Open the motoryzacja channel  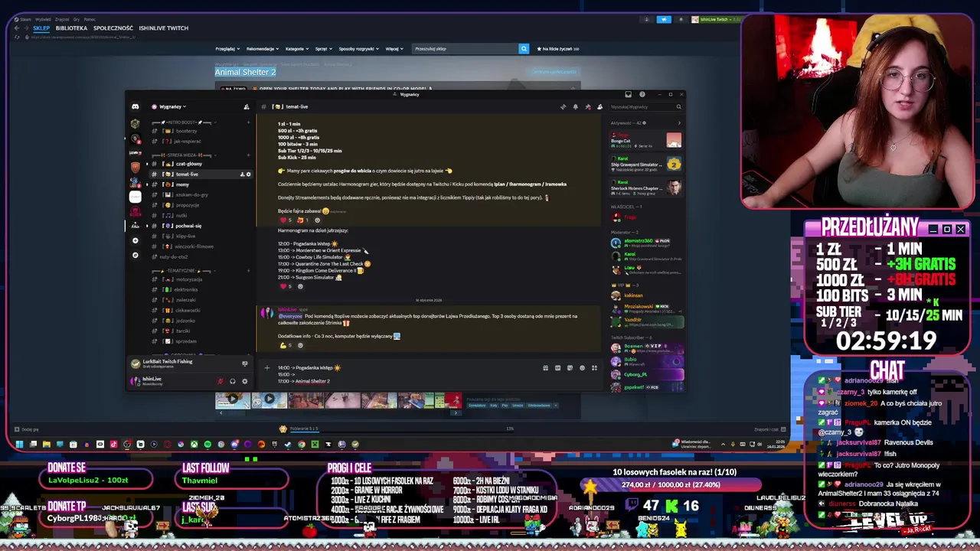coord(202,279)
